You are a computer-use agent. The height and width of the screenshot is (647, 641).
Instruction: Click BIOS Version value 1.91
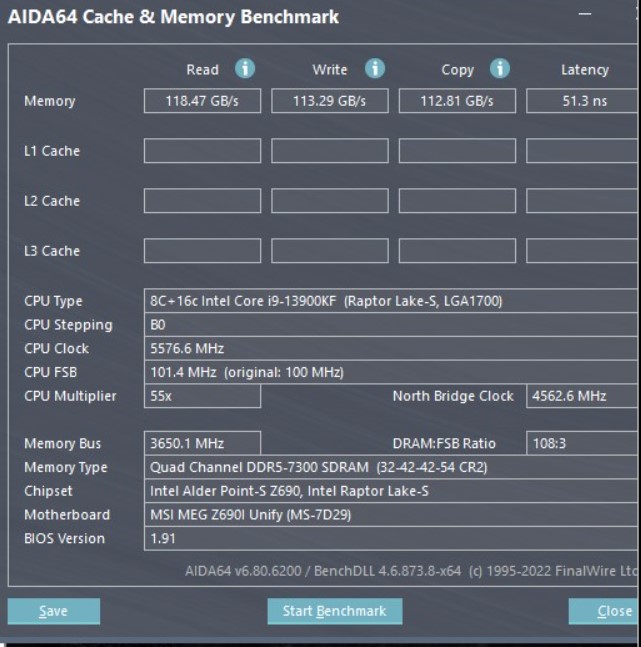pyautogui.click(x=391, y=538)
